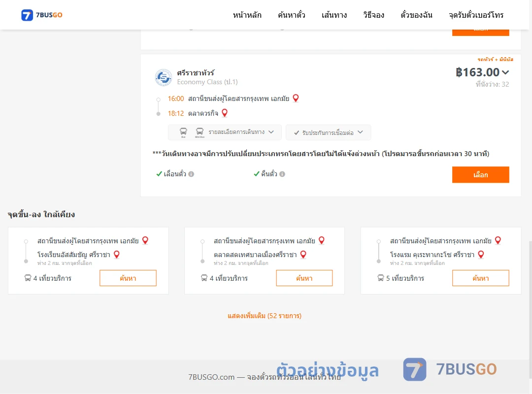Click the ศรีราชาทัวร์ operator logo

point(163,77)
